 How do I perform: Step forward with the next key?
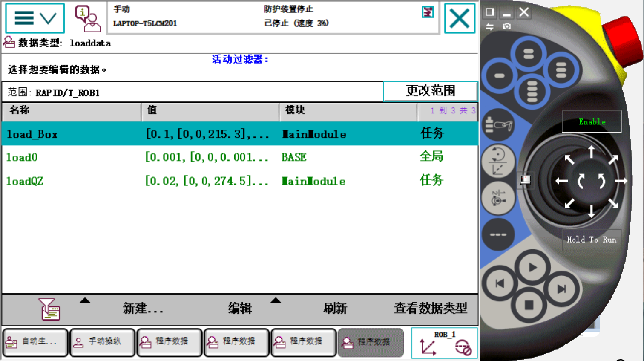click(x=562, y=289)
